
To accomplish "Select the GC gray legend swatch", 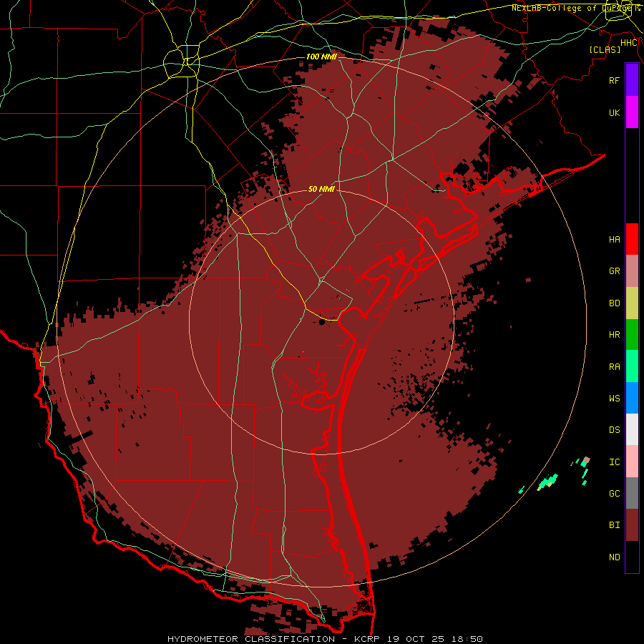I will (632, 493).
